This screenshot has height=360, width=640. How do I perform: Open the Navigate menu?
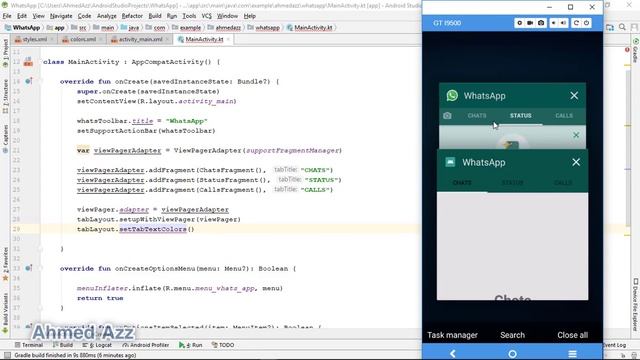[x=61, y=16]
